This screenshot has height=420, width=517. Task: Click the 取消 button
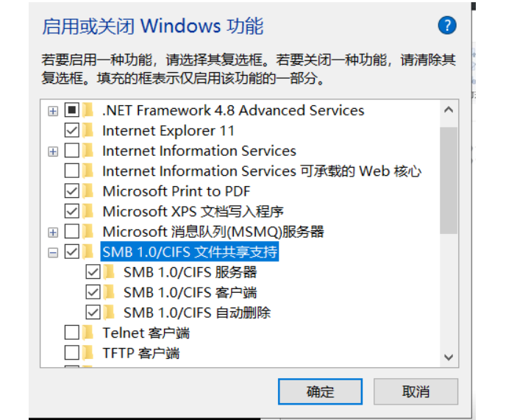[x=416, y=391]
